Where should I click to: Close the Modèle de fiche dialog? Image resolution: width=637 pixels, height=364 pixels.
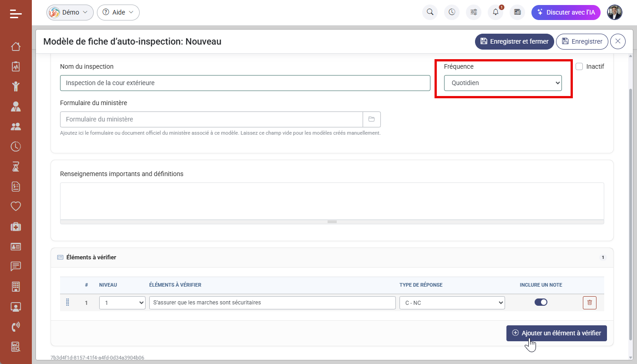click(618, 41)
